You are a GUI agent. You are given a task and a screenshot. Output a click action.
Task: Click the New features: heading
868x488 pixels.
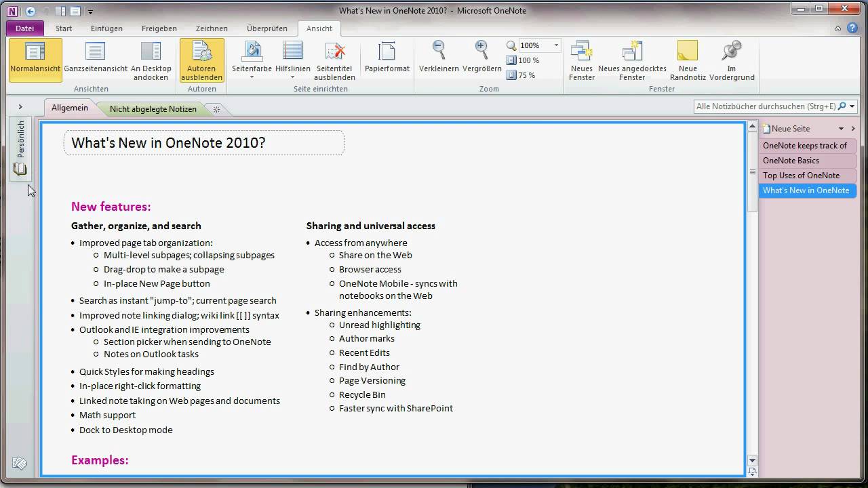click(x=111, y=207)
